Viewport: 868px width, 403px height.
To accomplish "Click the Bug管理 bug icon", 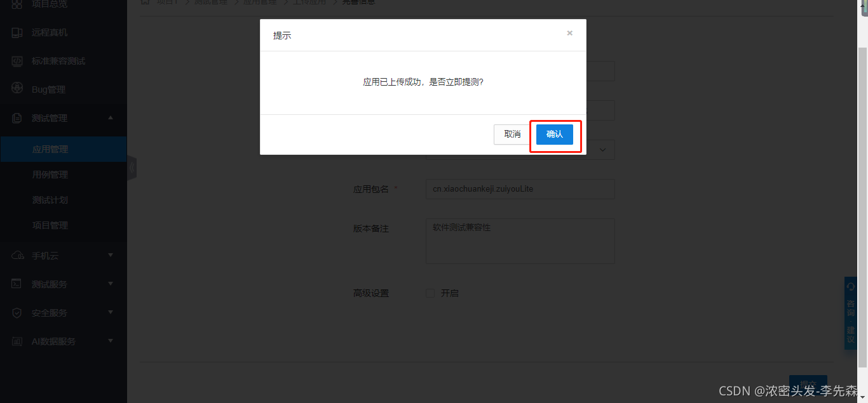I will click(x=18, y=89).
